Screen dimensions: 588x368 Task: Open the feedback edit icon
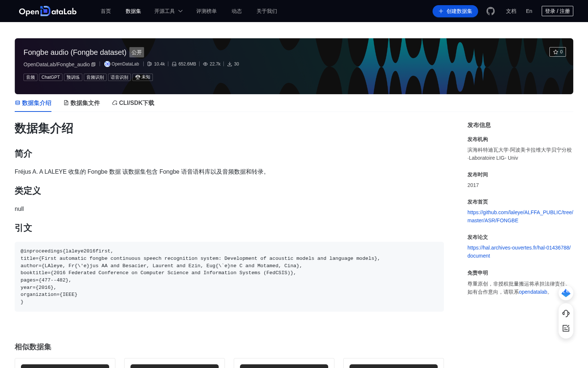[x=566, y=328]
